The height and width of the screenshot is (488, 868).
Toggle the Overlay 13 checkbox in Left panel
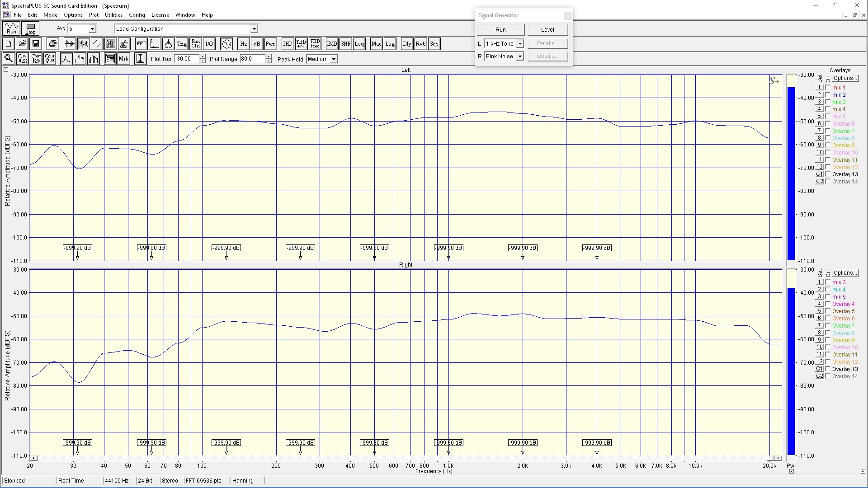(x=828, y=174)
